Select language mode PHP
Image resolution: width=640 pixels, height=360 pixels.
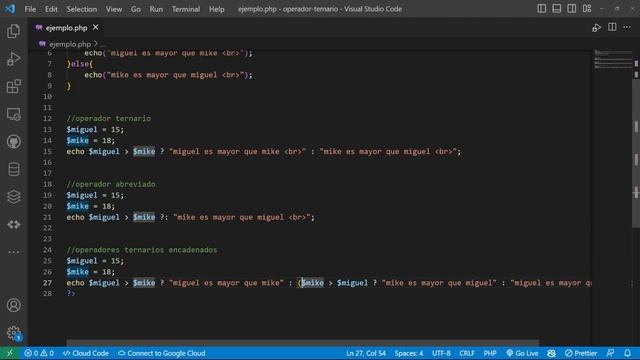tap(490, 353)
